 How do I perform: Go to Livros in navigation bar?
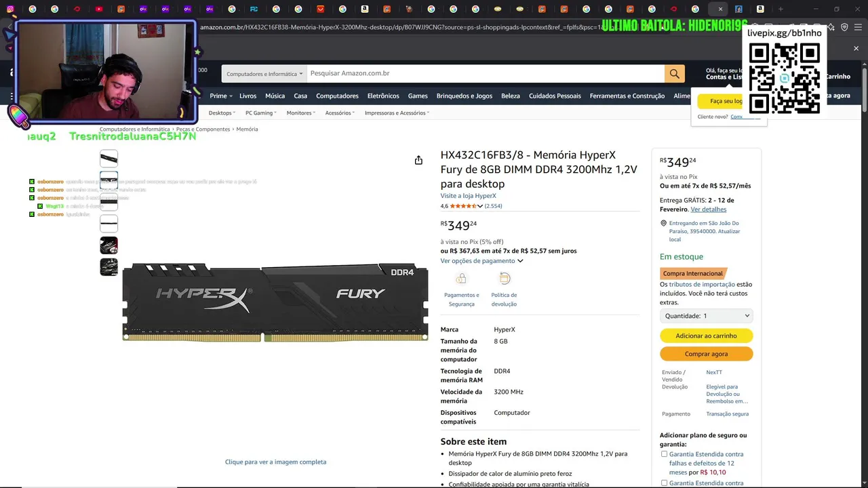click(x=248, y=96)
